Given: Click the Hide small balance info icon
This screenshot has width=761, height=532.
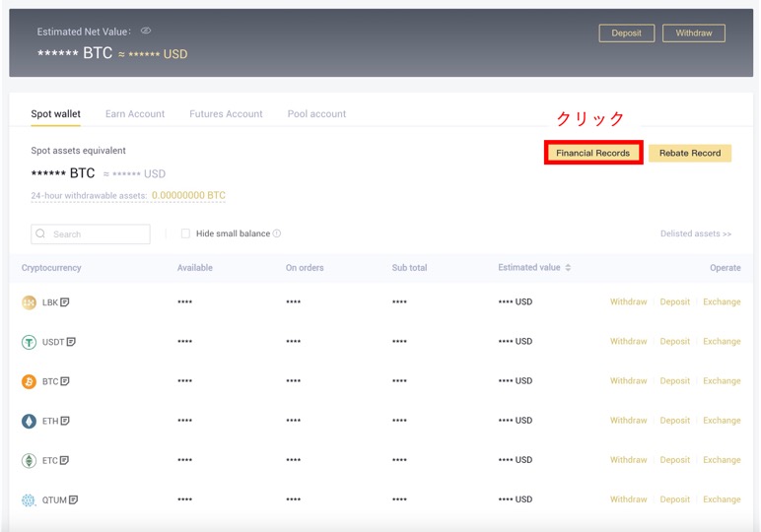Looking at the screenshot, I should click(x=277, y=233).
